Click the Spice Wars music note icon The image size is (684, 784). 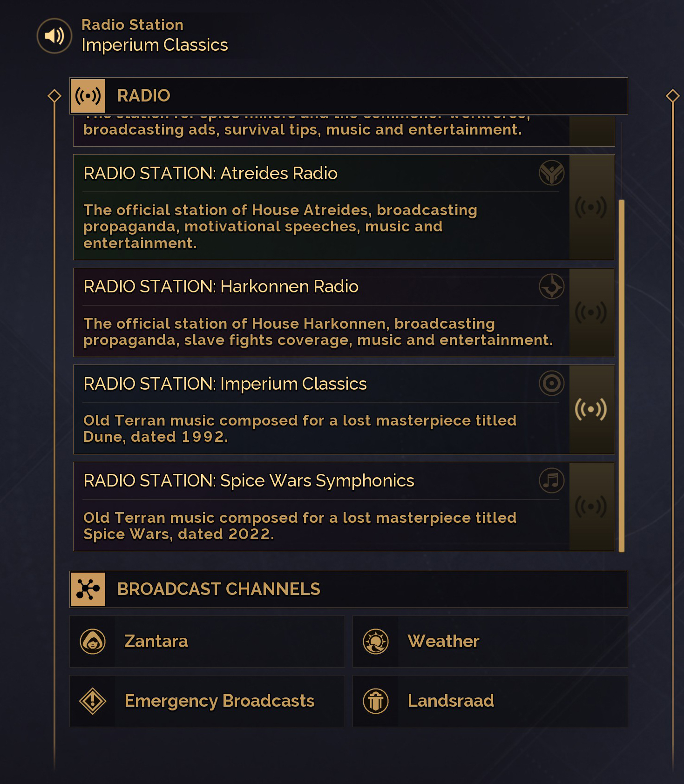click(x=551, y=480)
